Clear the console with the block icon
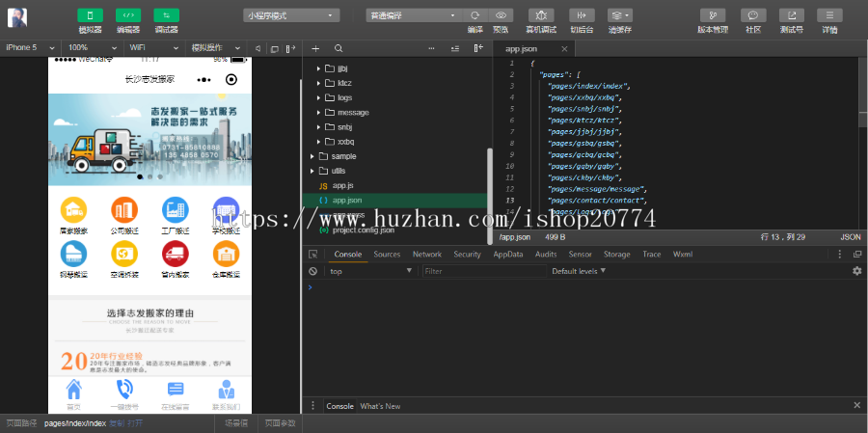 pos(313,271)
